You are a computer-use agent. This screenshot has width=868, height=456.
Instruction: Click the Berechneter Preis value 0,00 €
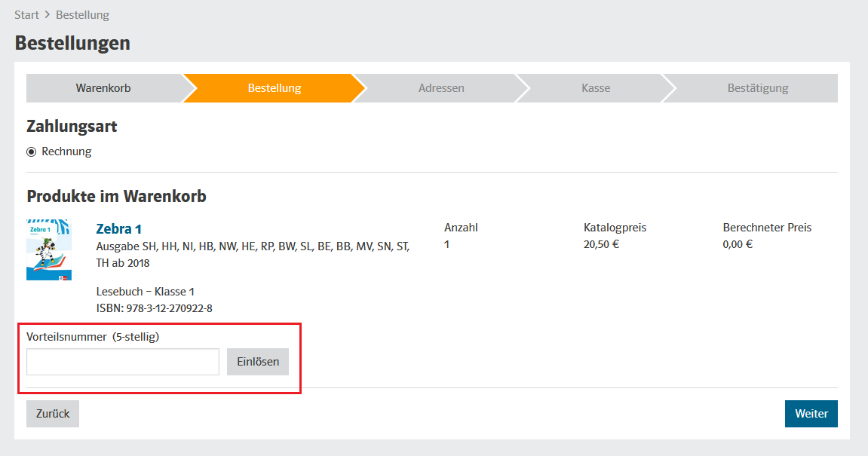[x=738, y=244]
